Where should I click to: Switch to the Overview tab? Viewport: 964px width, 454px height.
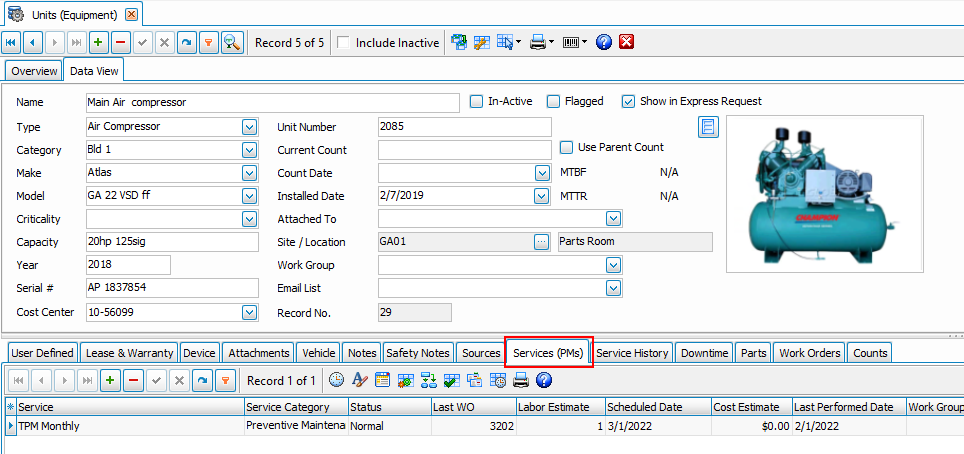(34, 71)
